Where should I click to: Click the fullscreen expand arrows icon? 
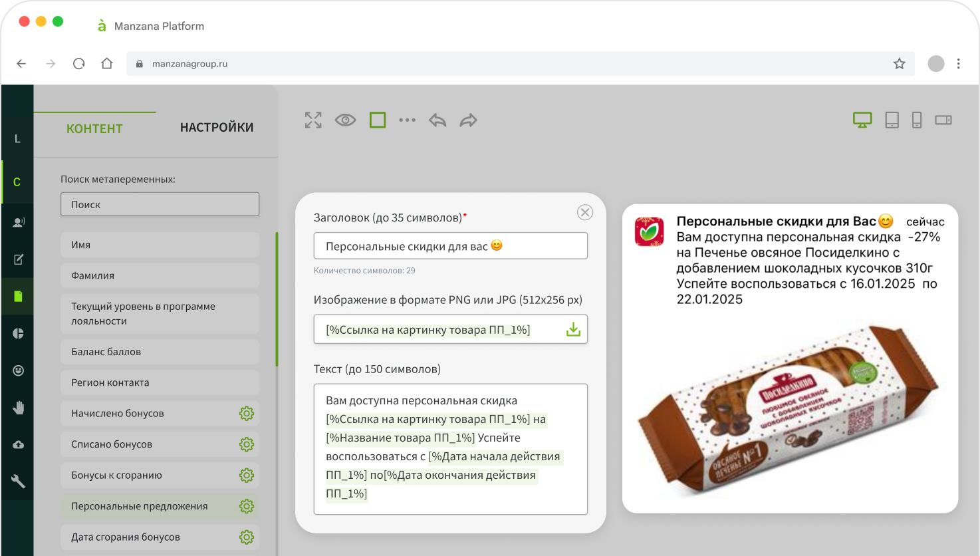click(313, 120)
